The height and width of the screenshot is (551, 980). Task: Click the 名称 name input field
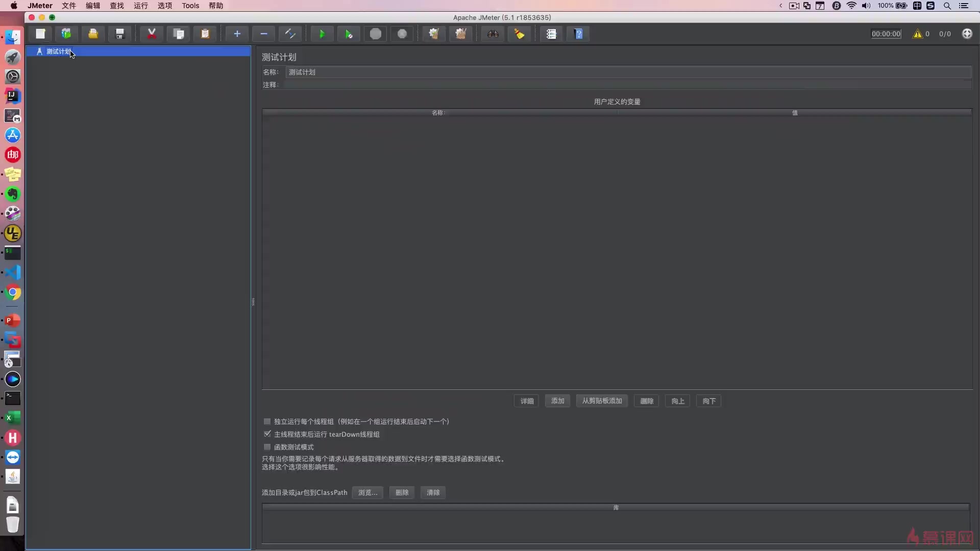[628, 72]
